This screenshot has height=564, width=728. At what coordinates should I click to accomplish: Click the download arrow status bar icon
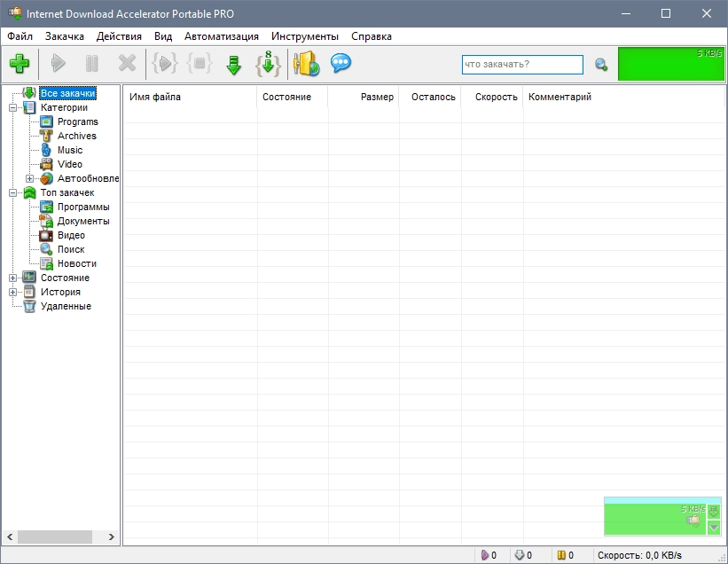520,555
